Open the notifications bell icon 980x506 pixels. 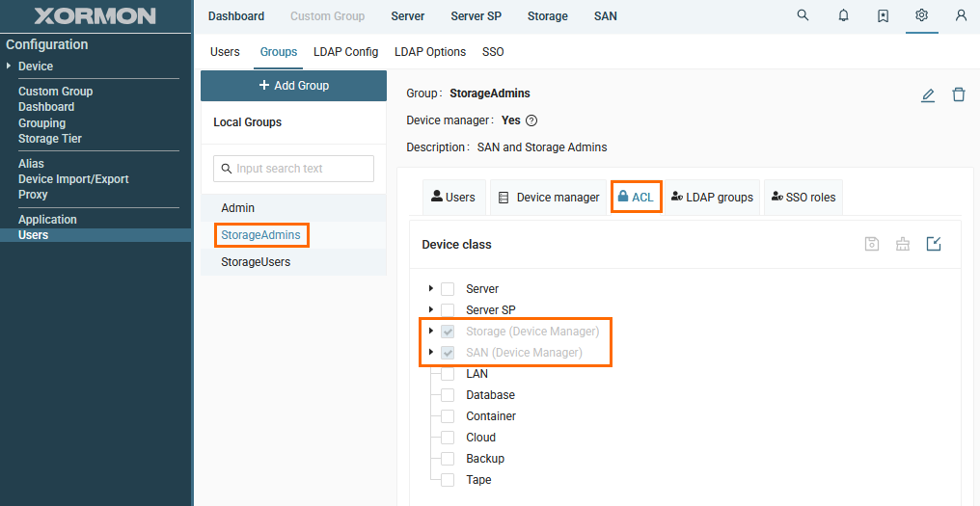click(x=843, y=15)
